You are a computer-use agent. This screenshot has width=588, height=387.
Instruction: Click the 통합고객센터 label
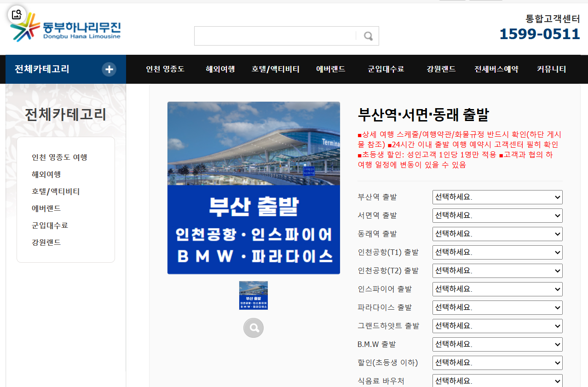point(553,19)
